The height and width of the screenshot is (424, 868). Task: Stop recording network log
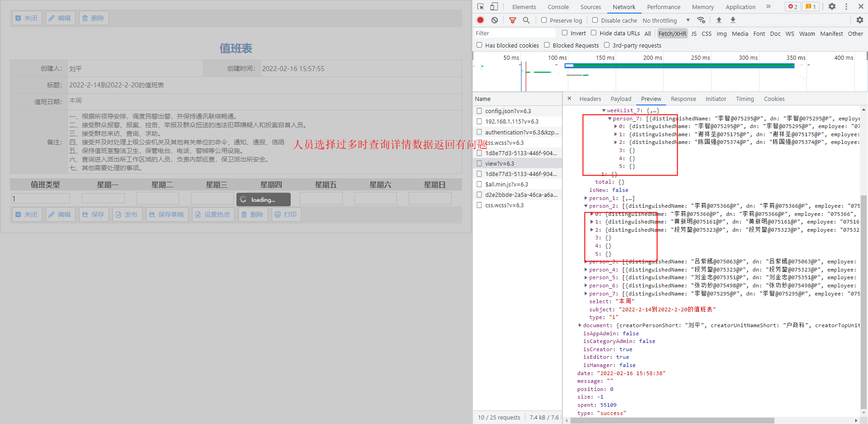click(481, 20)
